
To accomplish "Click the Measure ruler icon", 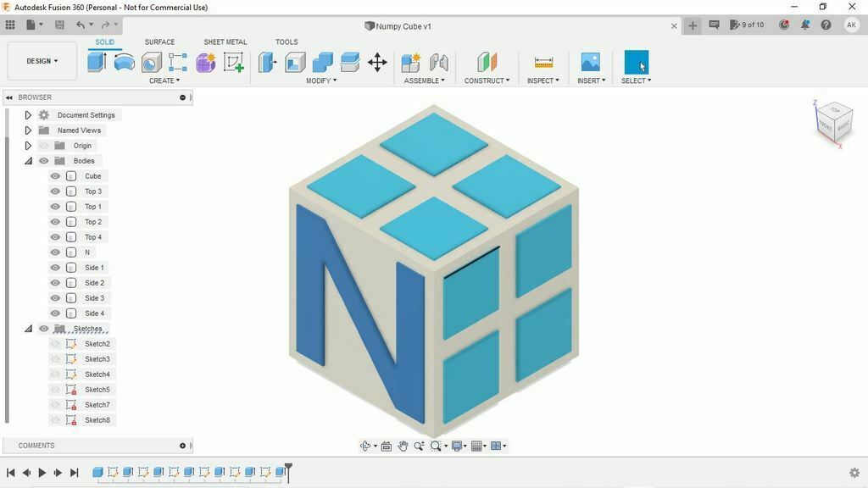I will click(x=543, y=63).
